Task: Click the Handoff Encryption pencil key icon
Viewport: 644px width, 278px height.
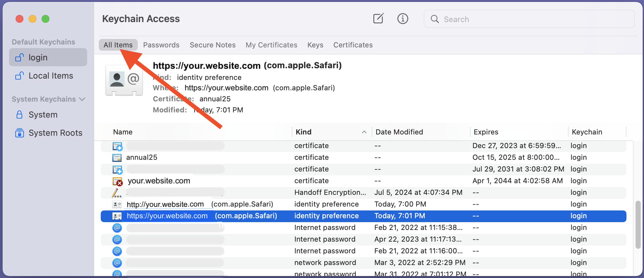Action: [x=116, y=193]
